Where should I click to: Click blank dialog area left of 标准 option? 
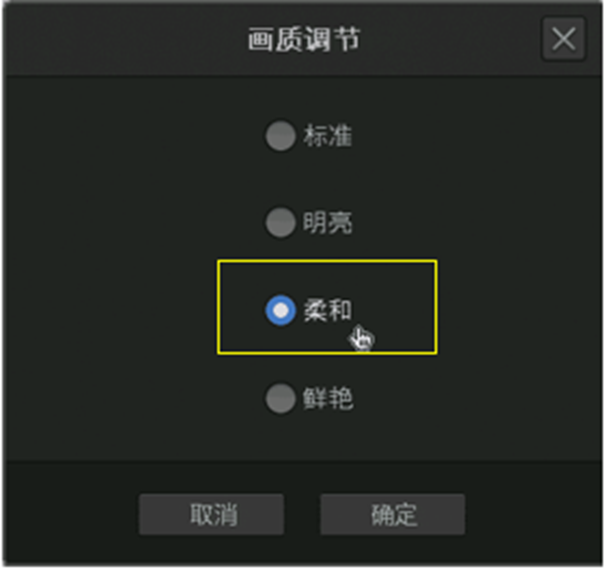tap(135, 135)
